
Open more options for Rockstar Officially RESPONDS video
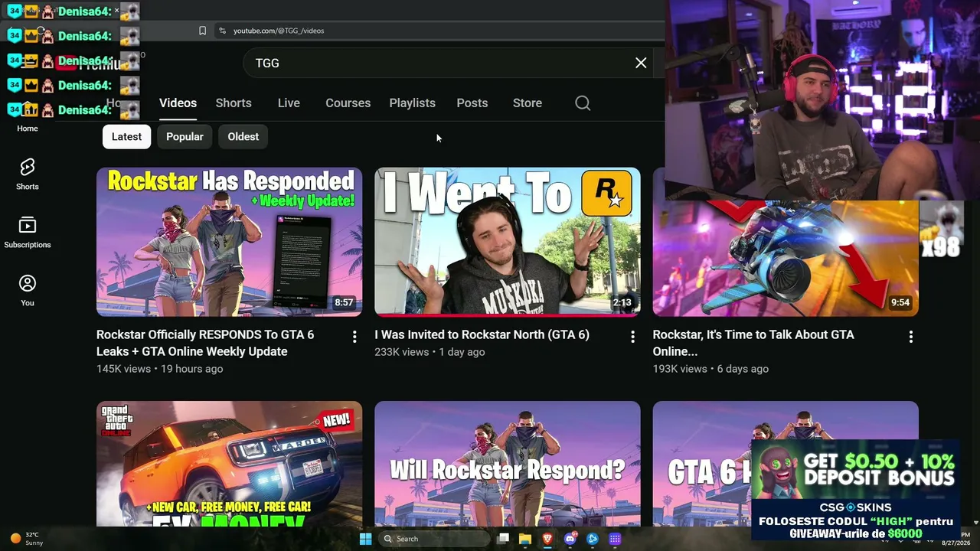pyautogui.click(x=354, y=337)
